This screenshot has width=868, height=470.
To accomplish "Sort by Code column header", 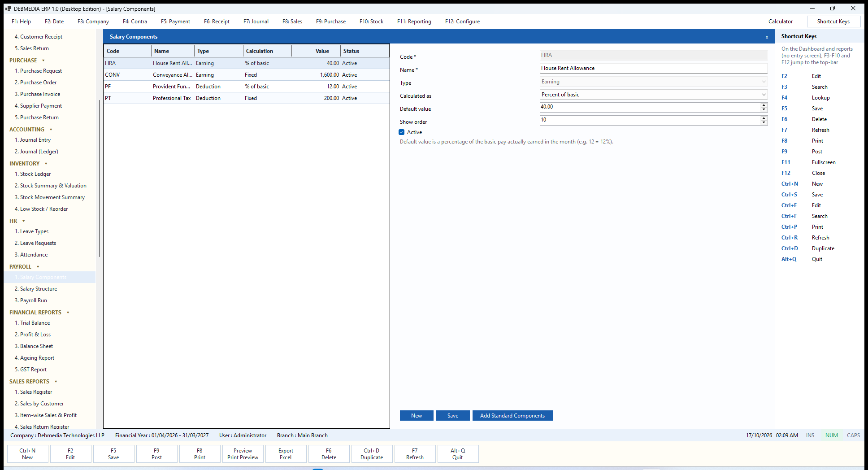I will point(128,51).
